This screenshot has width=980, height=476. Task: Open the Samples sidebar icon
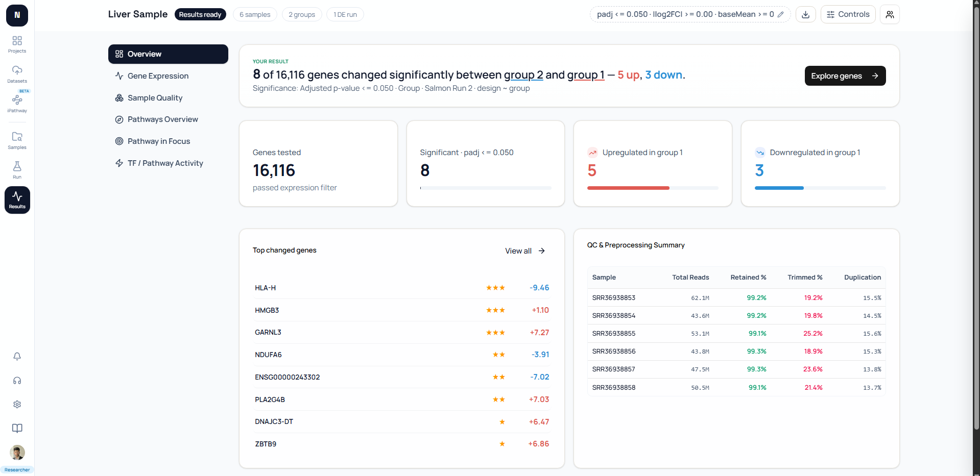click(17, 140)
